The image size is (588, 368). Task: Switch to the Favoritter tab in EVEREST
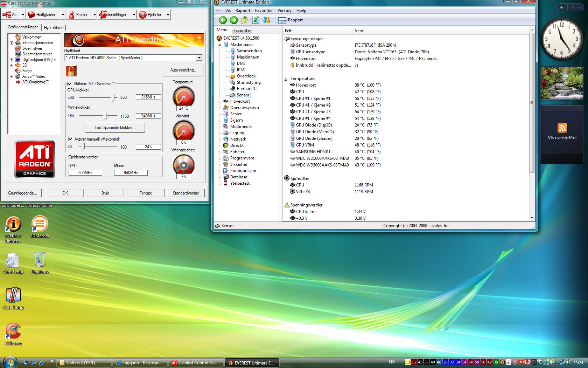tap(242, 30)
